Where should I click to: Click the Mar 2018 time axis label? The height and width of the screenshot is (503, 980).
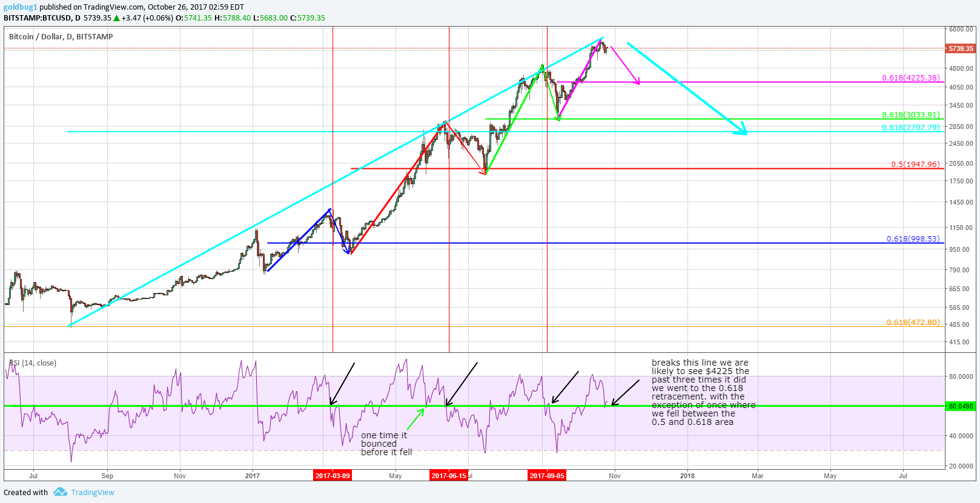point(758,476)
